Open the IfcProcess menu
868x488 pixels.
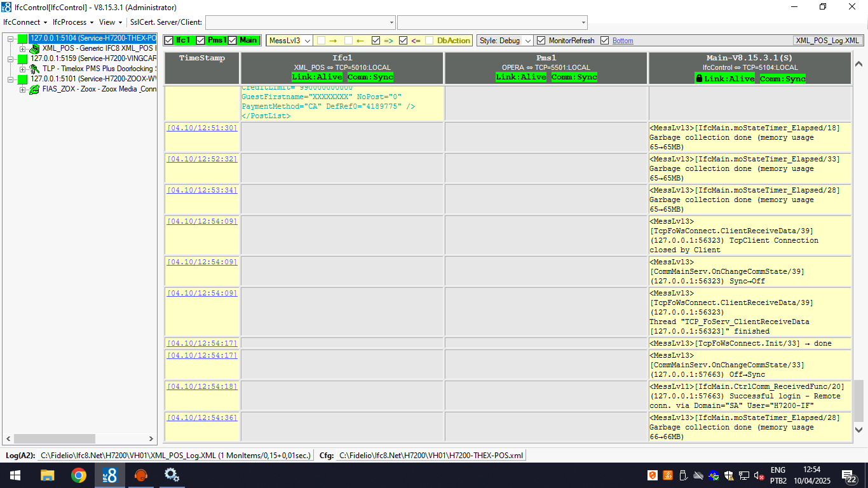click(x=72, y=22)
